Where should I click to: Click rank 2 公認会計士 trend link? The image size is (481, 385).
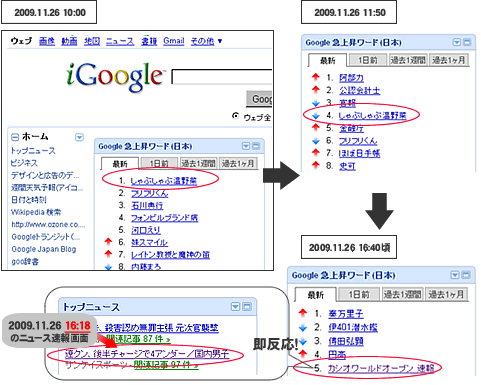point(360,90)
